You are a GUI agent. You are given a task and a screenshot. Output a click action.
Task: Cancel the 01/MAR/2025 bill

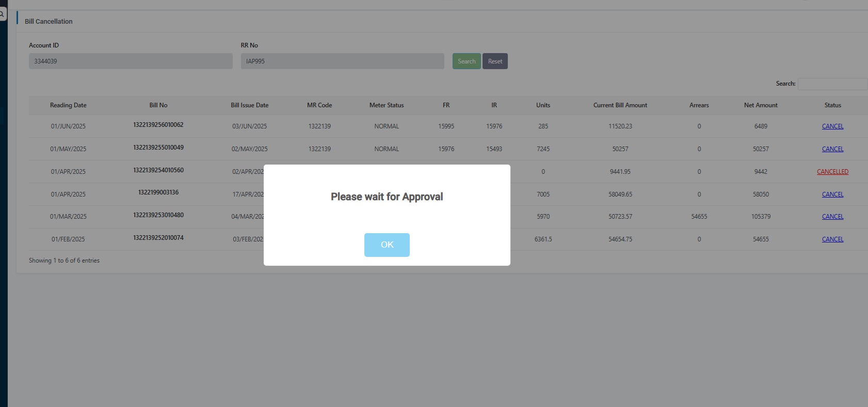pyautogui.click(x=832, y=217)
